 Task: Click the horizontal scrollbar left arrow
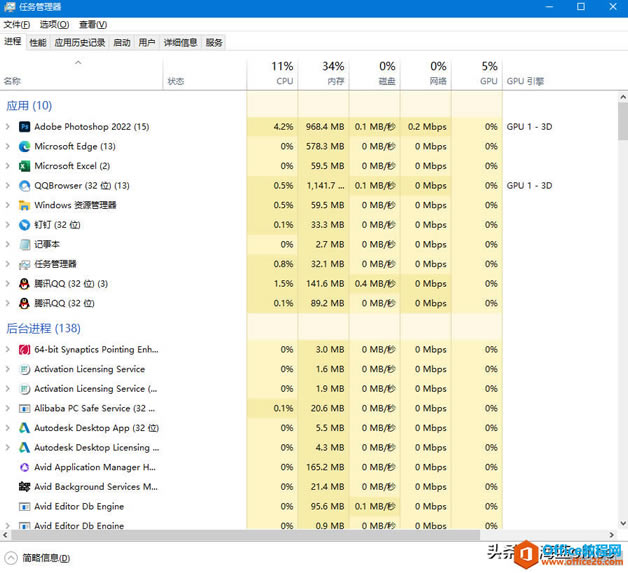(5, 535)
